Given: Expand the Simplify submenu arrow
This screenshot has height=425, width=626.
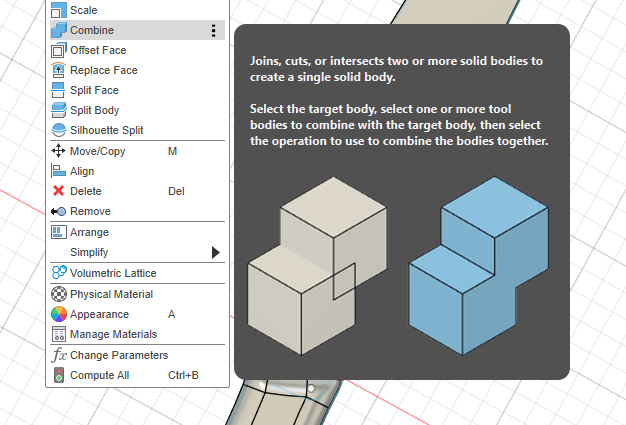Looking at the screenshot, I should (x=215, y=252).
